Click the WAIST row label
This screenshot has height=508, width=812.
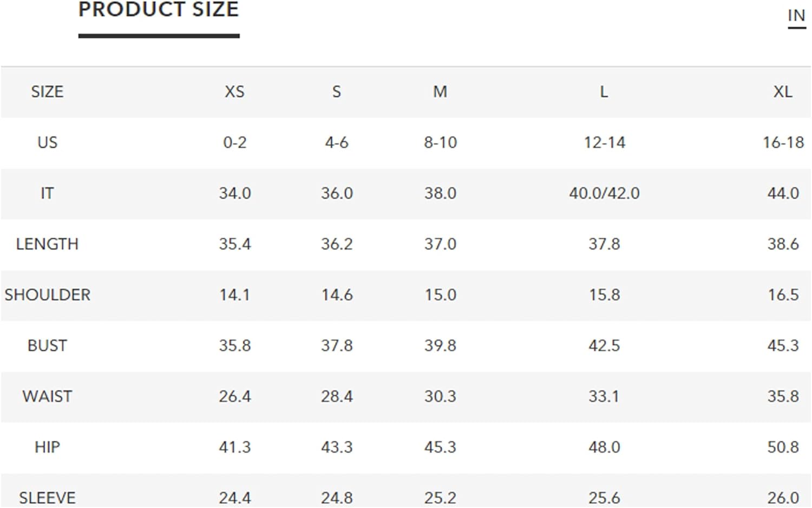click(47, 396)
